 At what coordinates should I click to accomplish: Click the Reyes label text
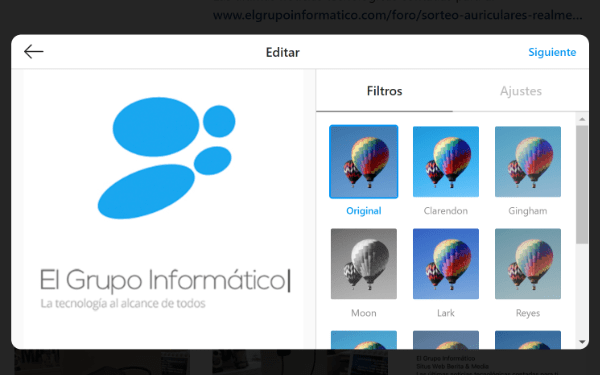point(528,313)
